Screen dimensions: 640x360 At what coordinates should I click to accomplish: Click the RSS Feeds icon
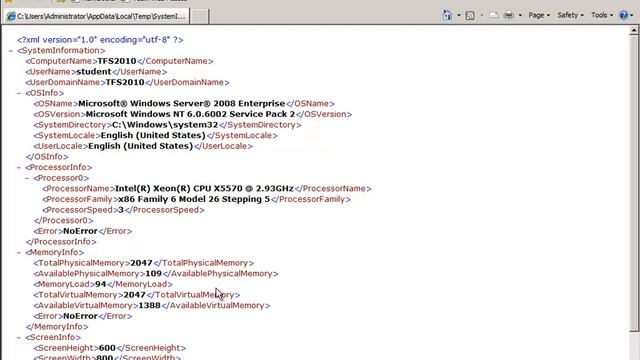coord(470,16)
